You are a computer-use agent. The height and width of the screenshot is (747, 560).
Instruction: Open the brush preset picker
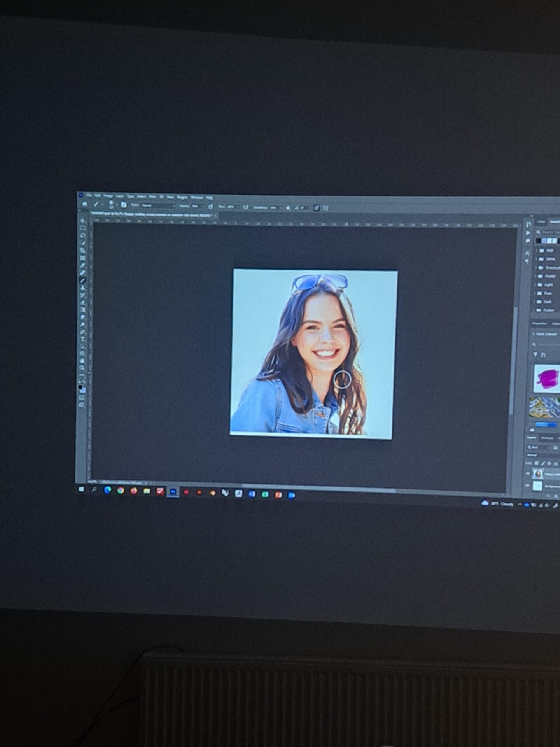(111, 205)
